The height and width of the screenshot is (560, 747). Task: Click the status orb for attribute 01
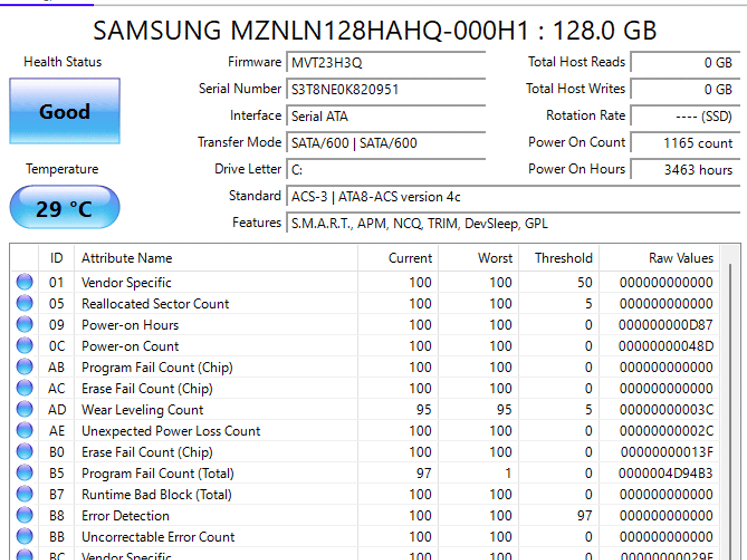point(25,282)
